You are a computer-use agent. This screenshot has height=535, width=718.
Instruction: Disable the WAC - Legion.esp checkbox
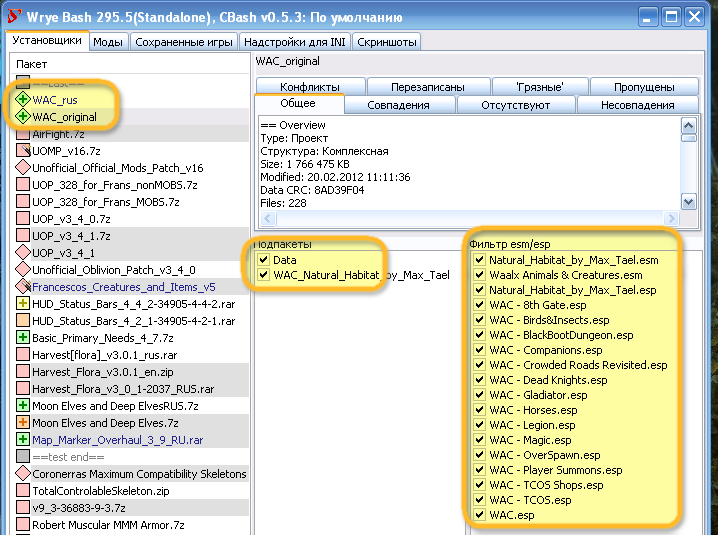pyautogui.click(x=479, y=425)
